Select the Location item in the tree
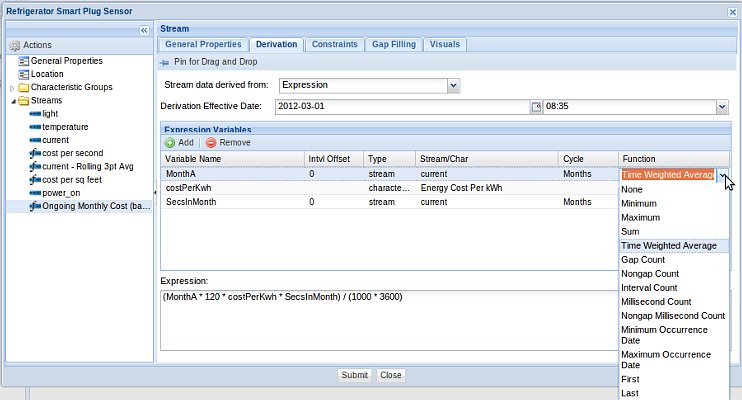The width and height of the screenshot is (742, 400). click(x=46, y=74)
